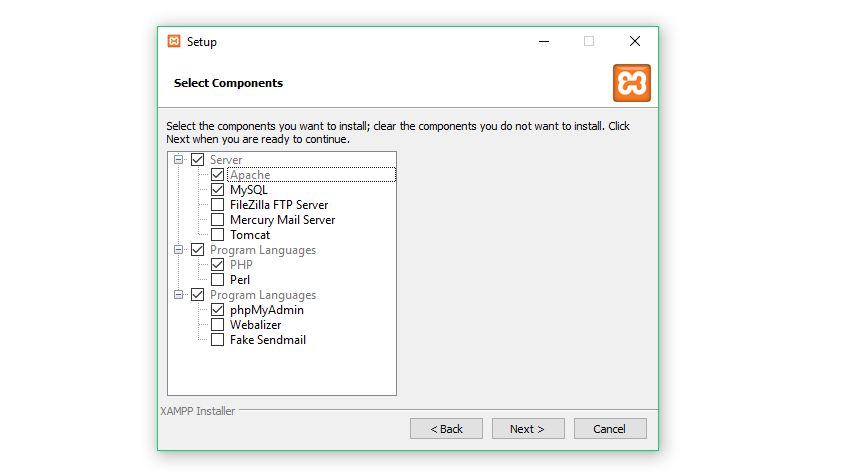Continue with the Next button
Screen dimensions: 850x476
coord(528,429)
